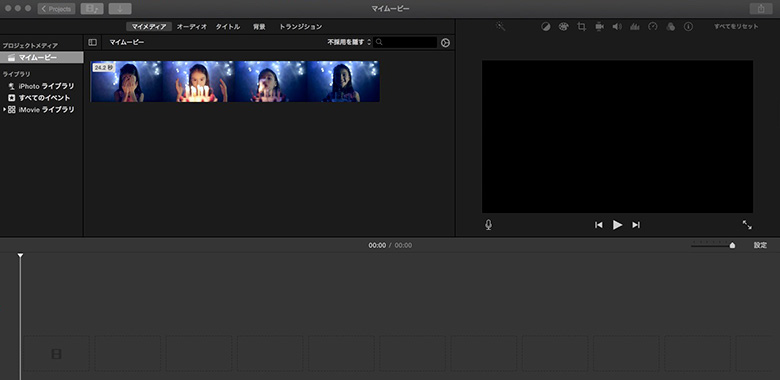Click the timeline zoom slider
The width and height of the screenshot is (780, 380).
(713, 245)
